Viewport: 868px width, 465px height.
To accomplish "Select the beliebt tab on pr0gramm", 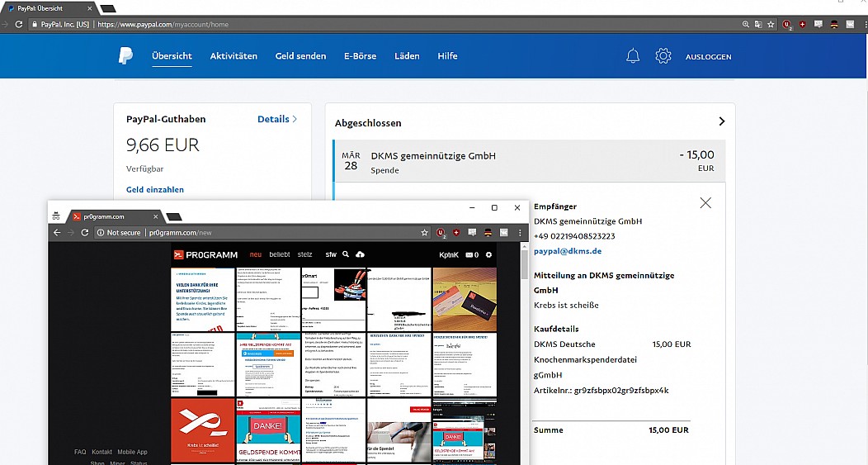I will (280, 254).
